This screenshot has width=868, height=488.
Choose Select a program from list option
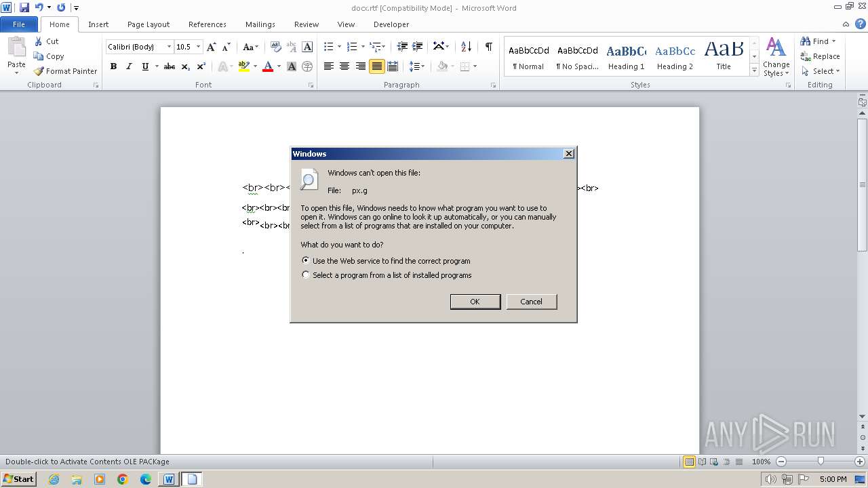387,275
